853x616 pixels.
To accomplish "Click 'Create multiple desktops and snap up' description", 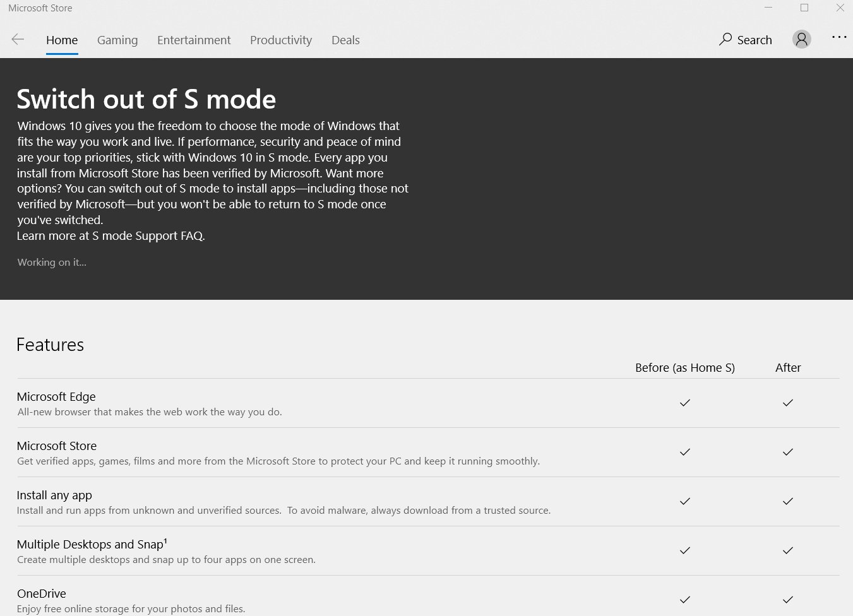I will pos(166,560).
